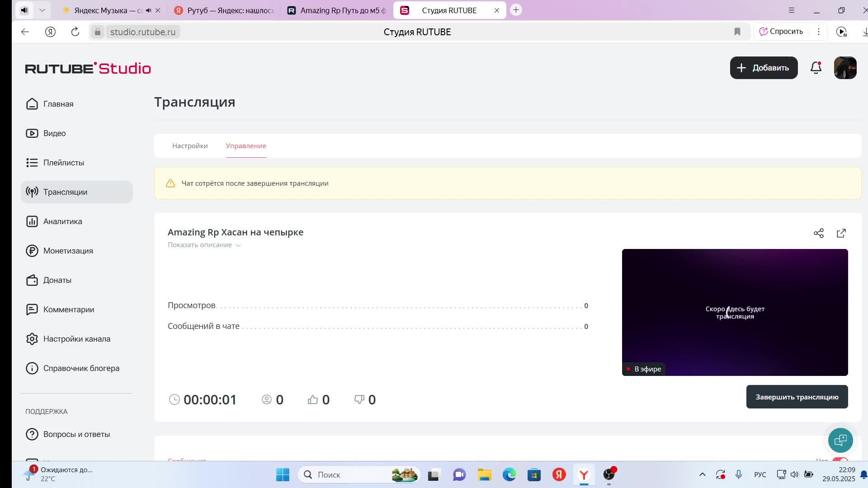Switch to Рутуб — Яндекс browser tab
868x488 pixels.
click(224, 10)
